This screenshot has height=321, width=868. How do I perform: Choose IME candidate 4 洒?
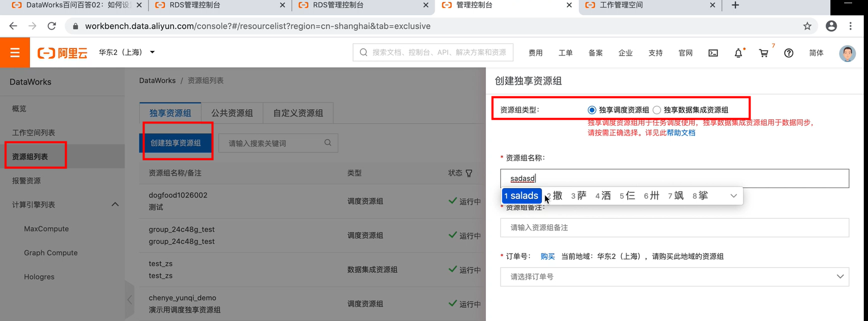[603, 196]
